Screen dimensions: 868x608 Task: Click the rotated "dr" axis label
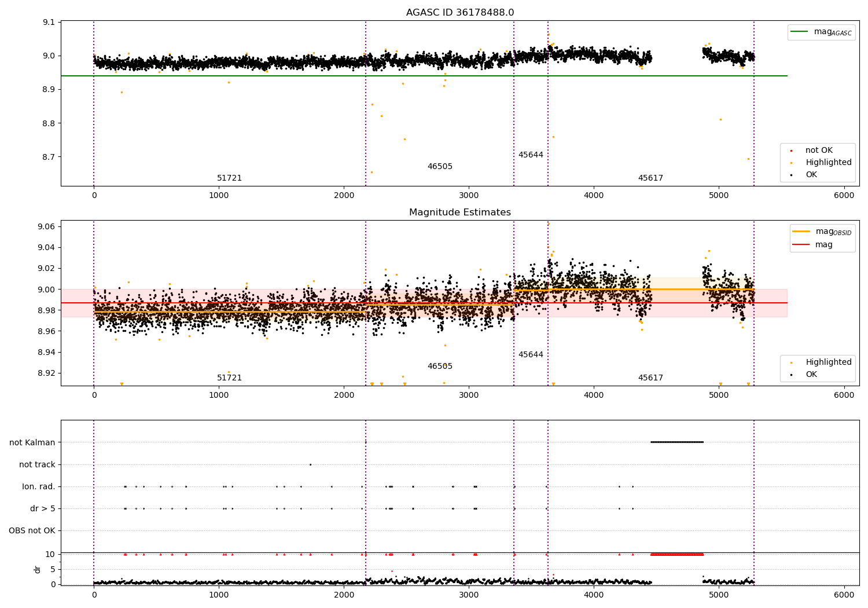(x=38, y=570)
